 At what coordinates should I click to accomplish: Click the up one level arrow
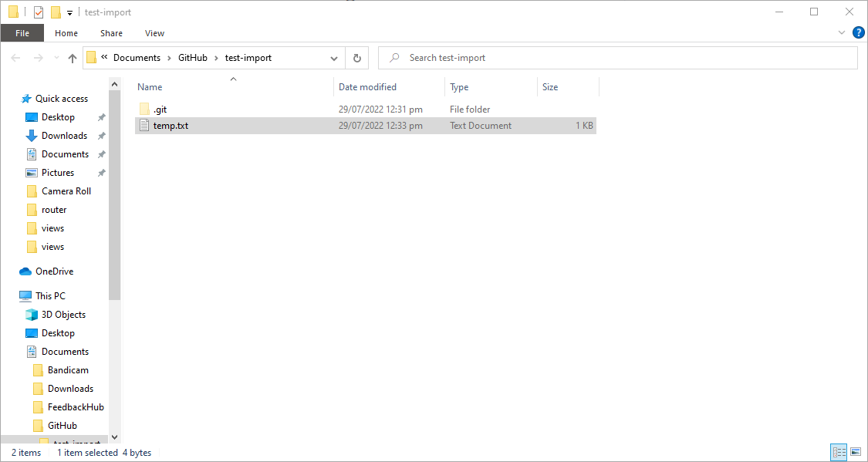tap(72, 57)
